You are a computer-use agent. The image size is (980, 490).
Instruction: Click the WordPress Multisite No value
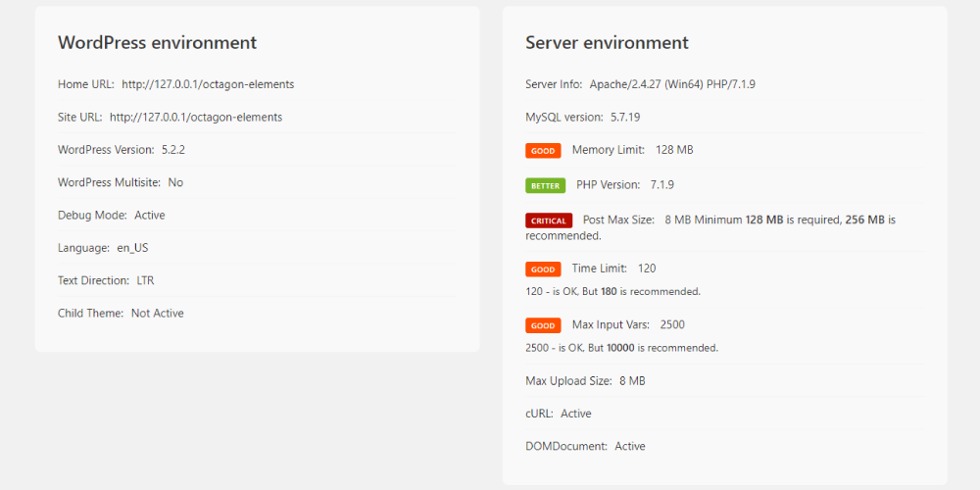coord(175,182)
